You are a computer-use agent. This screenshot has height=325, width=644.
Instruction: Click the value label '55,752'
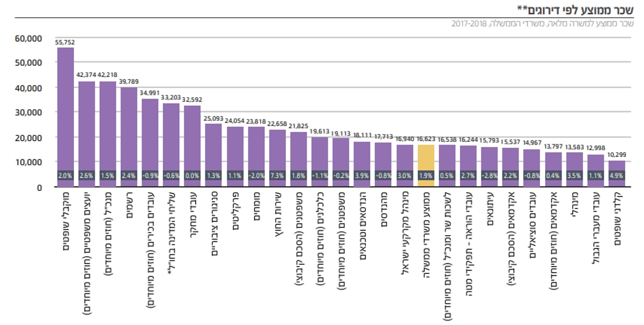click(x=65, y=42)
